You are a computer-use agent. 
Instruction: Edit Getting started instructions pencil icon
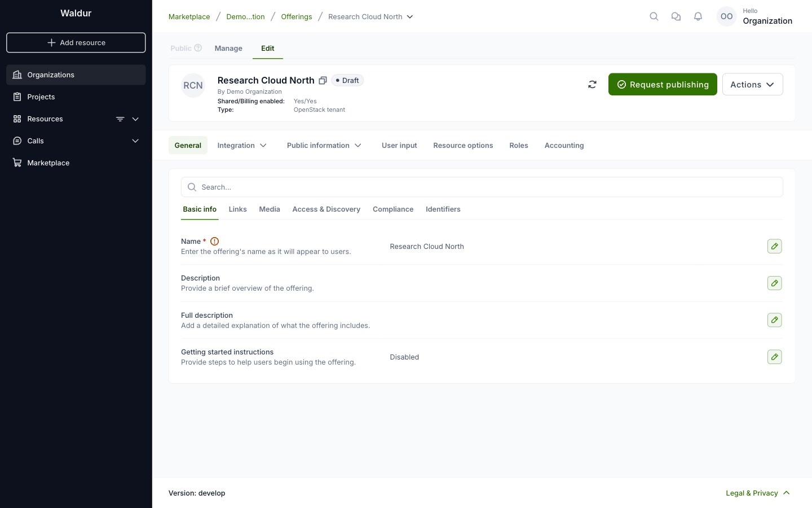[x=774, y=357]
